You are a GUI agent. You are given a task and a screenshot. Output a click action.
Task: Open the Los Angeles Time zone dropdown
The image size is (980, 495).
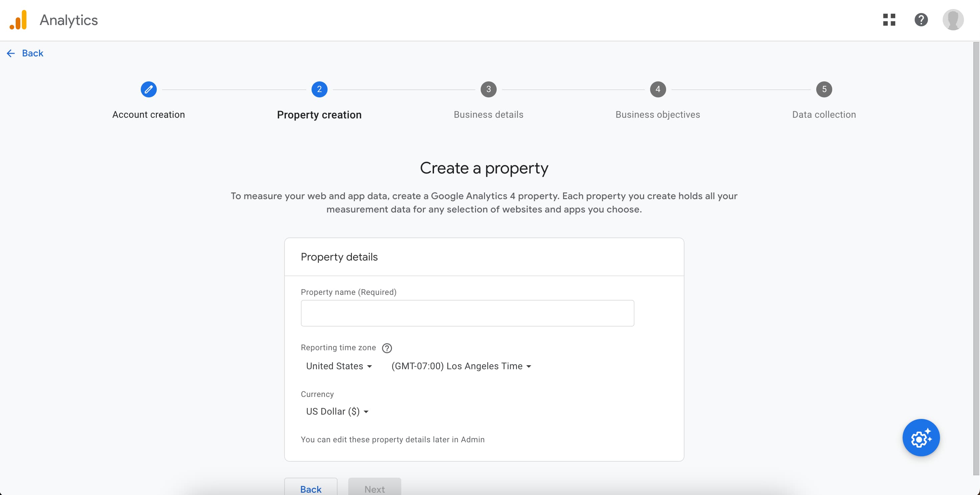click(461, 366)
